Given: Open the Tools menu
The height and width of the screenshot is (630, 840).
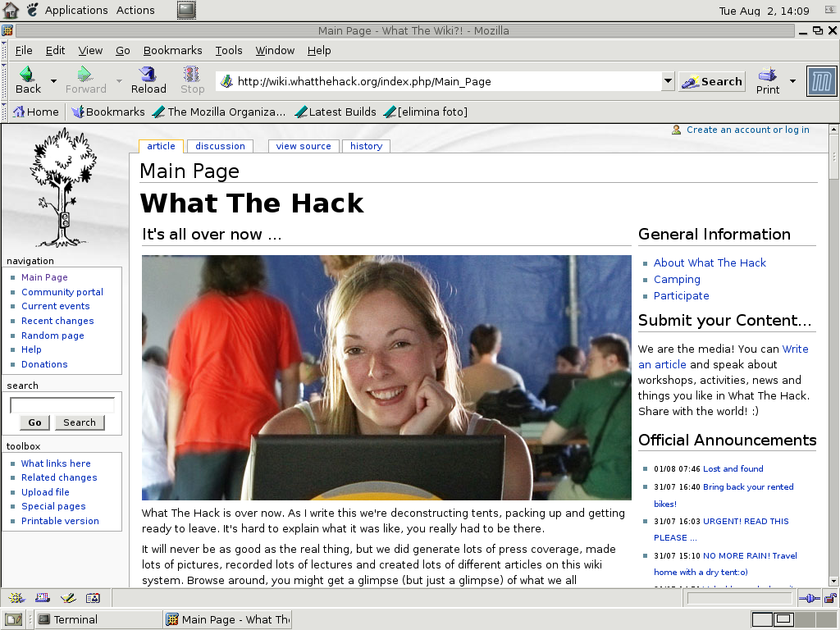Looking at the screenshot, I should point(229,50).
